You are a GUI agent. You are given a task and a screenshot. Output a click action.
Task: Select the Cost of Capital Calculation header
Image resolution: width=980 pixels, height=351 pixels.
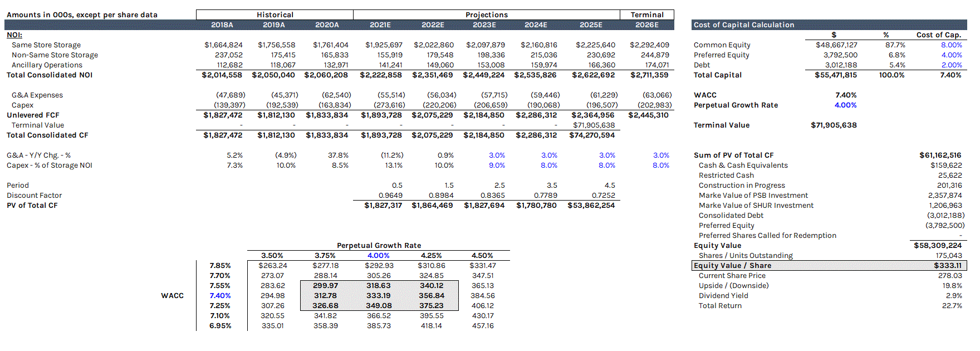[744, 25]
